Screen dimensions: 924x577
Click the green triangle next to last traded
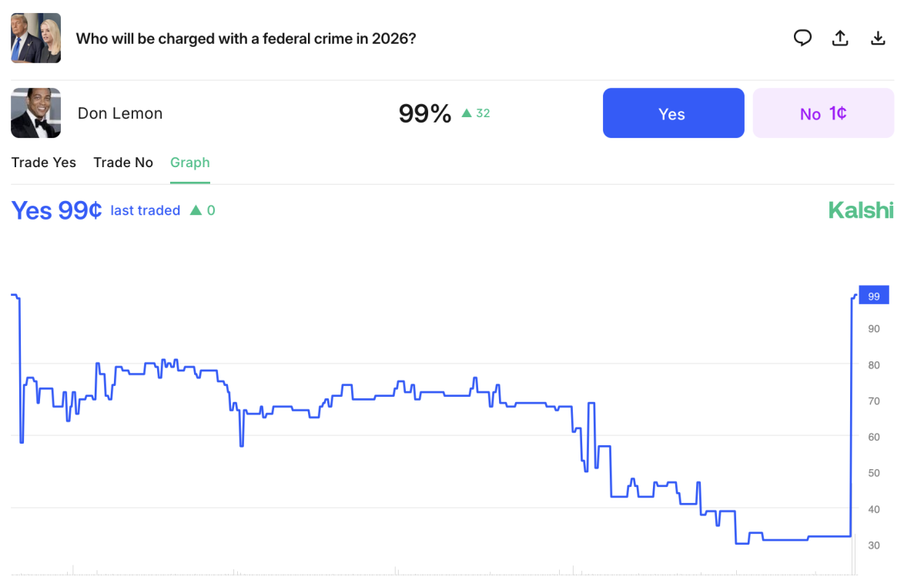coord(196,210)
